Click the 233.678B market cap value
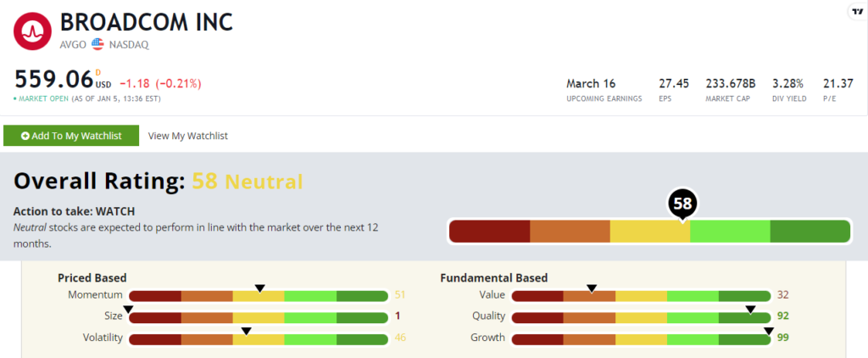This screenshot has height=358, width=868. pyautogui.click(x=731, y=84)
